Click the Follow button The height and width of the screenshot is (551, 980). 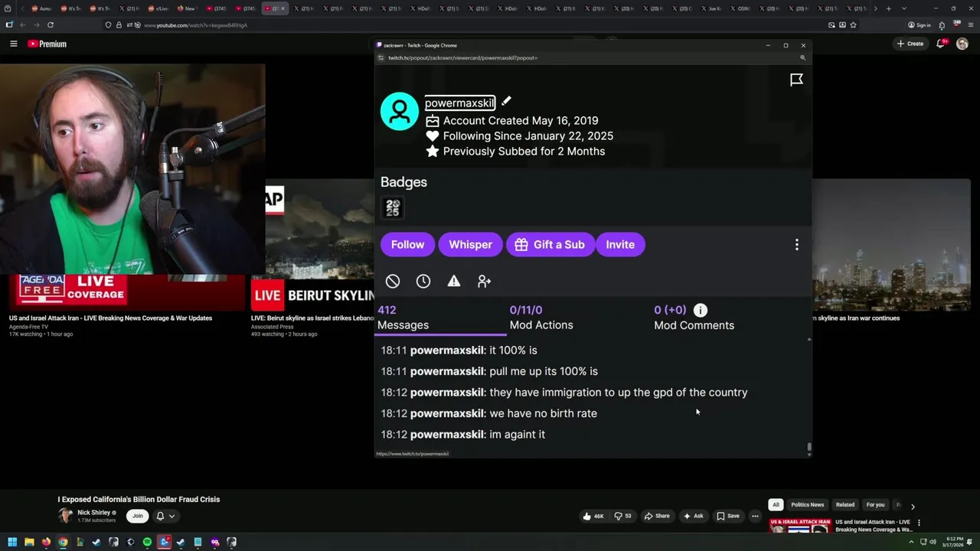click(407, 245)
